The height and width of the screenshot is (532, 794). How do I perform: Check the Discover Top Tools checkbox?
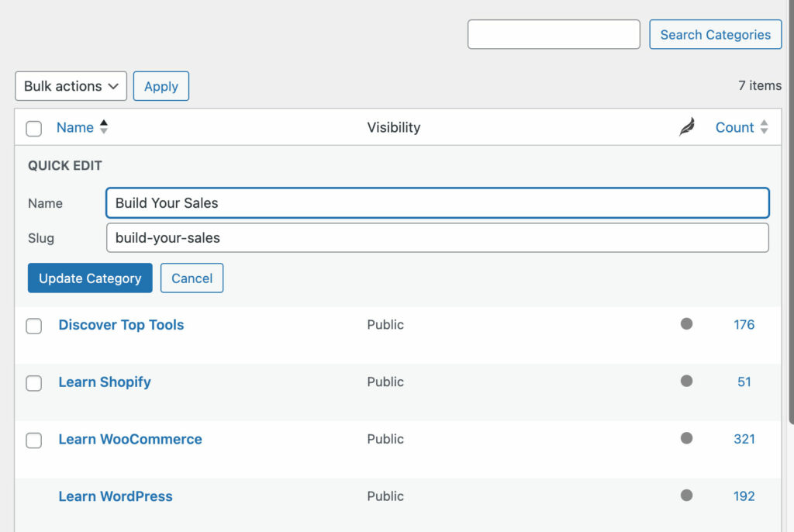pos(34,326)
